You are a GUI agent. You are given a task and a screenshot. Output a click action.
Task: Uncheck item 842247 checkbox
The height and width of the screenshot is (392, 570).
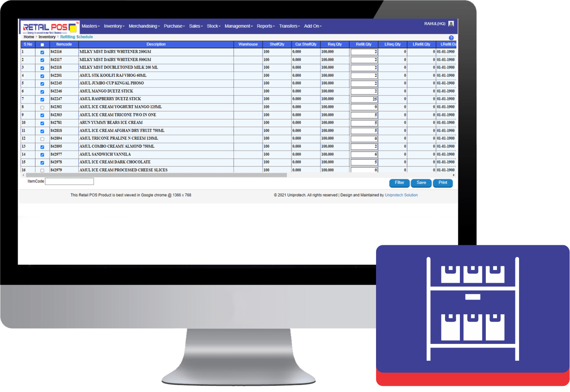pyautogui.click(x=42, y=100)
